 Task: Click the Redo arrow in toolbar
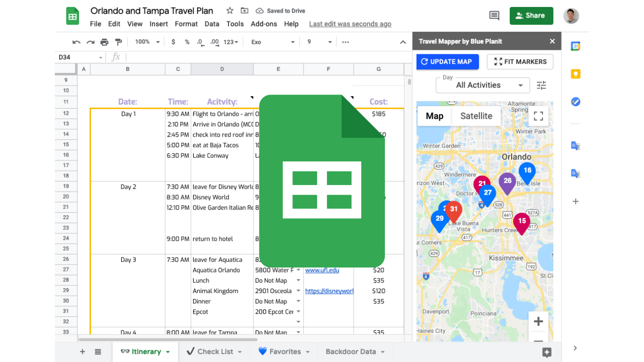pyautogui.click(x=91, y=42)
